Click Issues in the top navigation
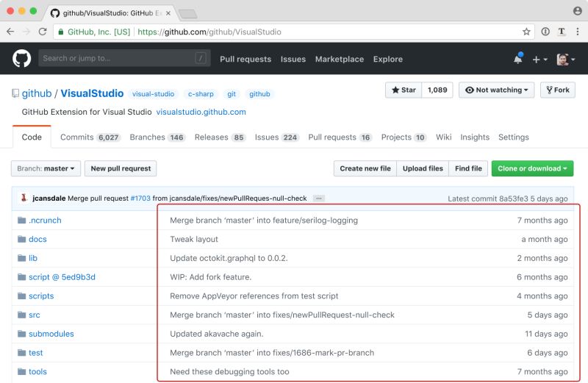This screenshot has height=383, width=588. [293, 60]
